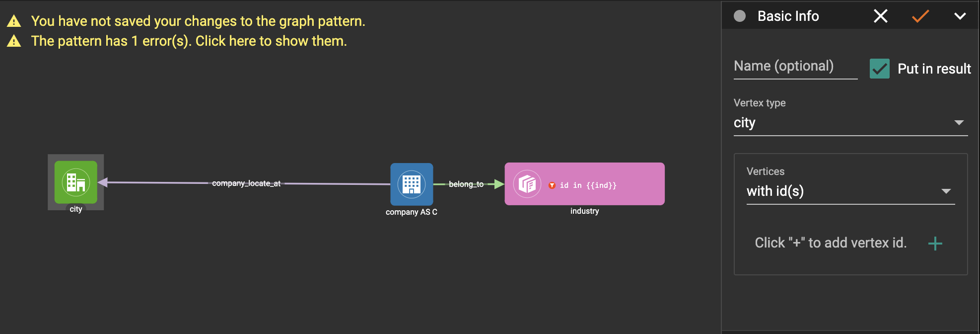Screen dimensions: 980x334
Task: Focus the Name (optional) input field
Action: tap(795, 67)
